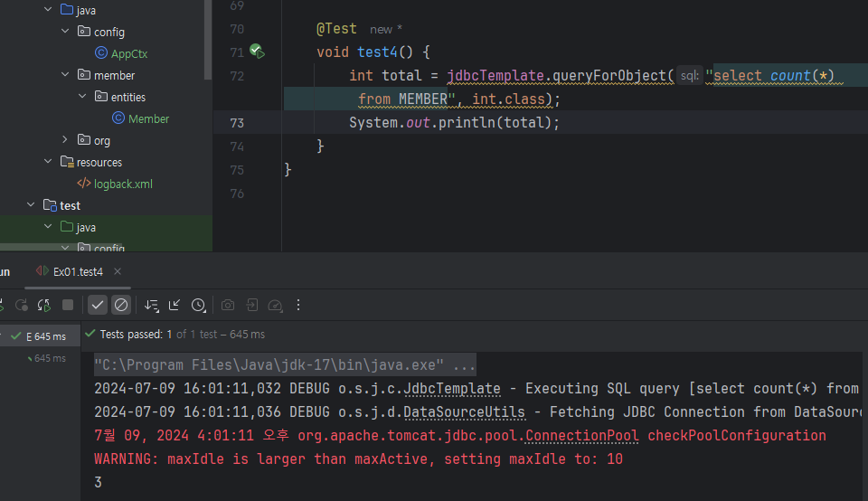Image resolution: width=868 pixels, height=501 pixels.
Task: Toggle auto-test rerun icon
Action: coord(43,305)
